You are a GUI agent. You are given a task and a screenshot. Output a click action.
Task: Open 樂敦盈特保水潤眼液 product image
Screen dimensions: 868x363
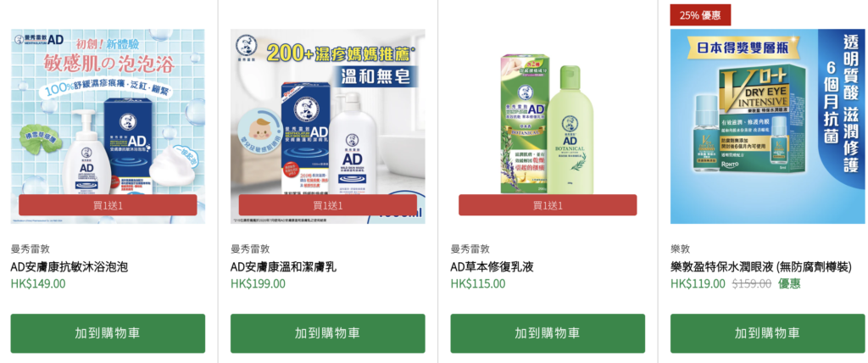coord(768,126)
